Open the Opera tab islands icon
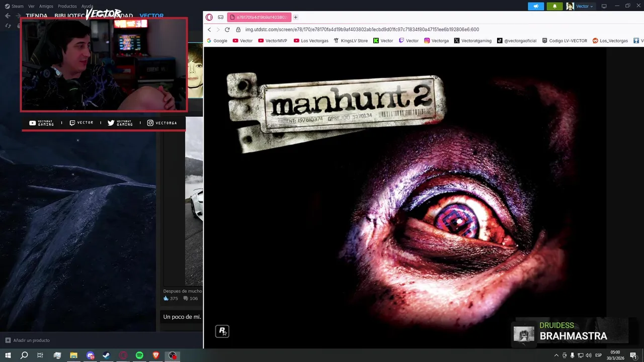 tap(220, 17)
